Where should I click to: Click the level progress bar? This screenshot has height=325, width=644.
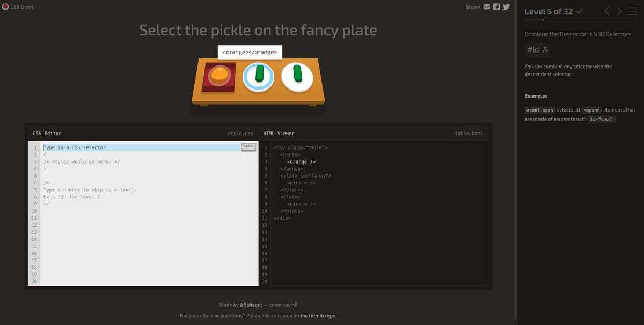coord(580,20)
